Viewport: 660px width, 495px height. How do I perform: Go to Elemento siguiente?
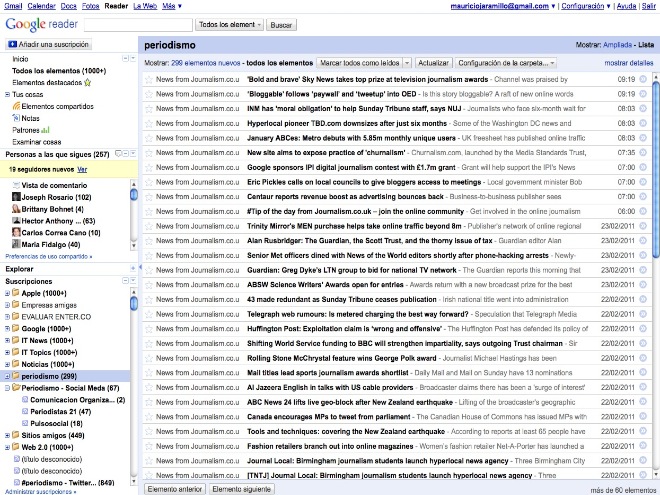[x=242, y=489]
